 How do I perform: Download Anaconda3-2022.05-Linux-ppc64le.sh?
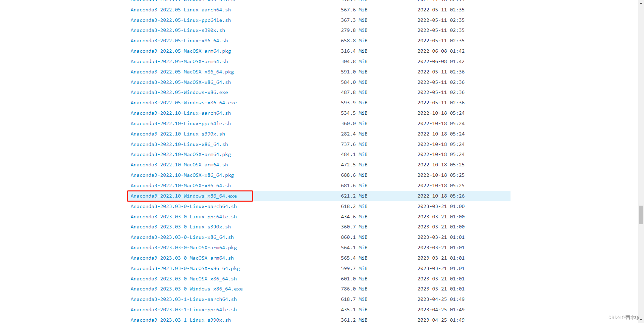coord(181,20)
